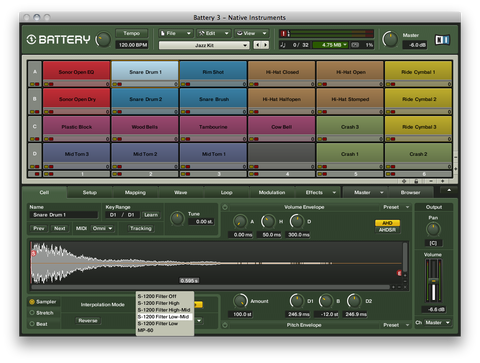Screen dimensions: 480x363
Task: Click the red mute indicator on Cow Bell cell
Action: tap(256, 139)
